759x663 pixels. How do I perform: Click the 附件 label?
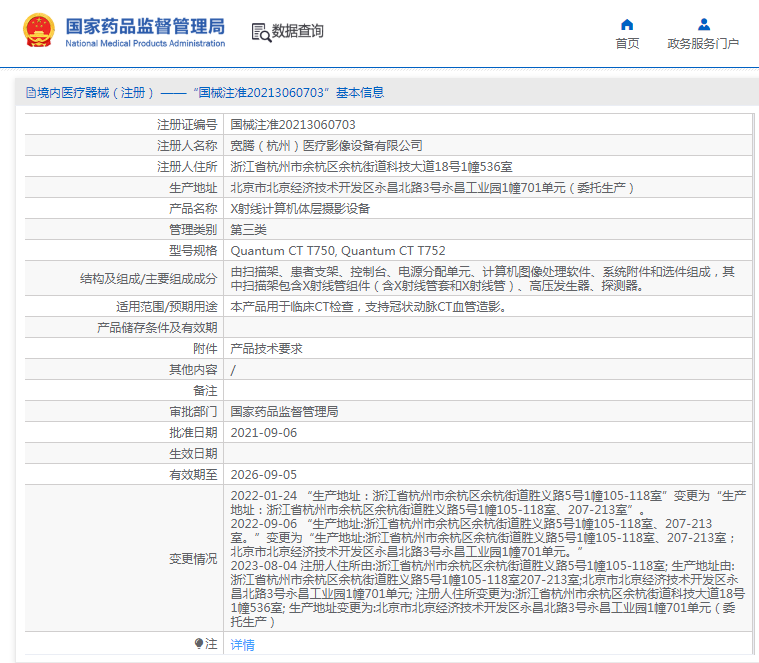205,348
